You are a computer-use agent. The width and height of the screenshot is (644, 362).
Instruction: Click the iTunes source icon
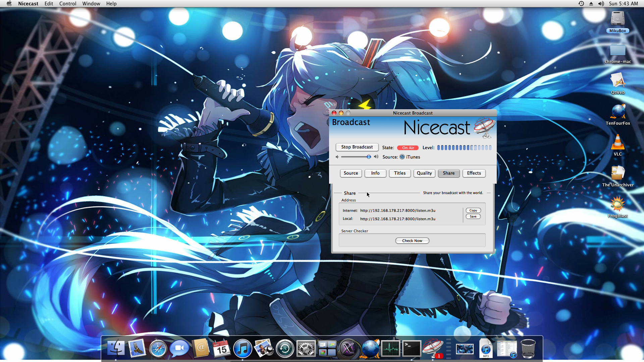(x=402, y=157)
